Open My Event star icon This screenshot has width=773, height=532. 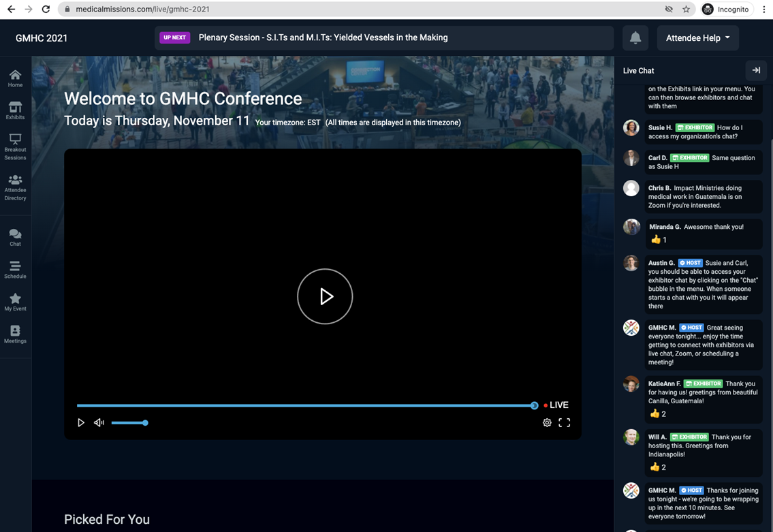[15, 302]
